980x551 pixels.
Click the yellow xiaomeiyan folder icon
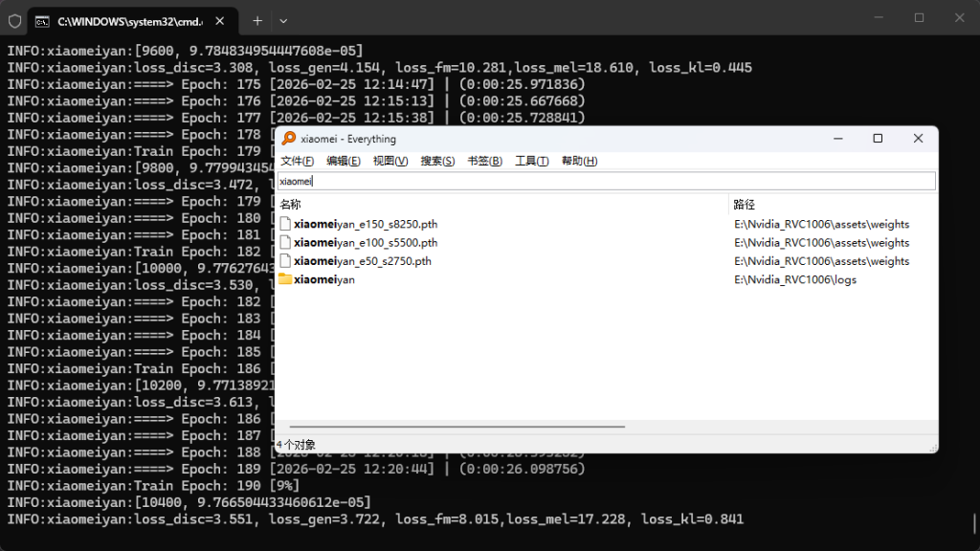pyautogui.click(x=285, y=279)
